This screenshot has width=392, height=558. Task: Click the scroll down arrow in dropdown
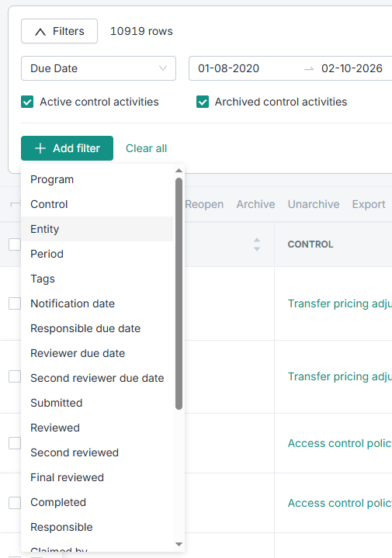[179, 544]
